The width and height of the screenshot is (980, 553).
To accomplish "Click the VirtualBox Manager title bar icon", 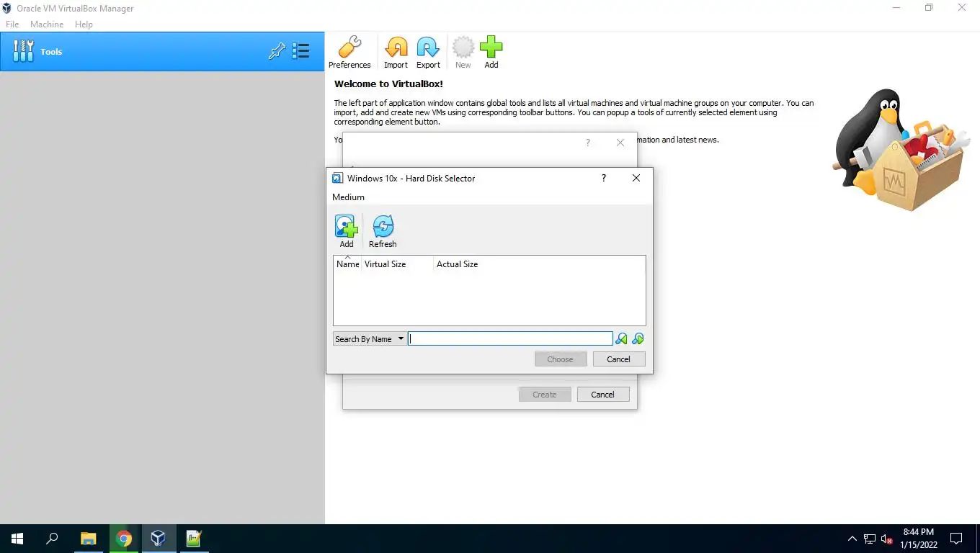I will (x=7, y=8).
